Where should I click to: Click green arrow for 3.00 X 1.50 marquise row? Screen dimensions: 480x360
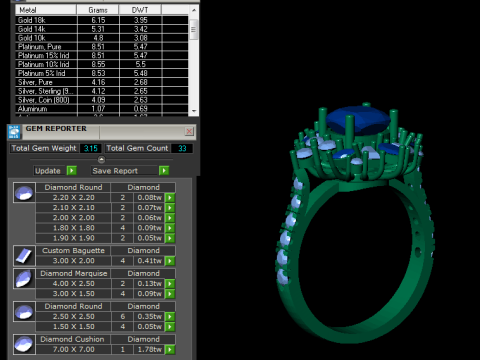(170, 294)
